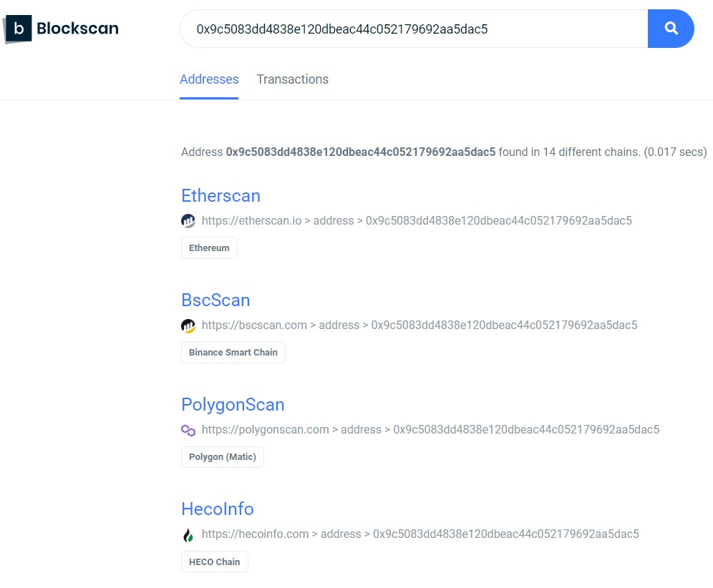Switch to the Addresses tab

209,79
